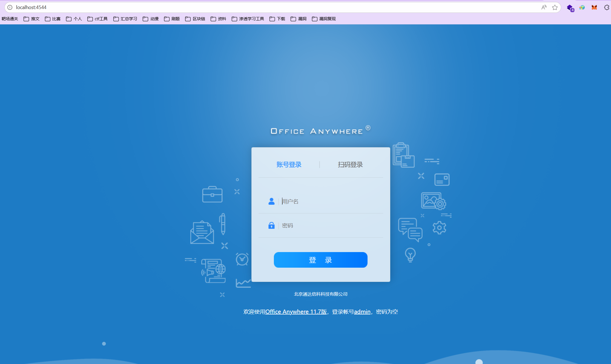Image resolution: width=611 pixels, height=364 pixels.
Task: Click the site information icon in address bar
Action: coord(10,7)
